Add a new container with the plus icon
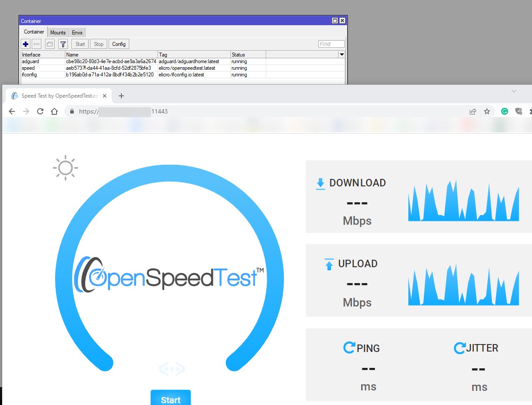532x405 pixels. point(26,44)
